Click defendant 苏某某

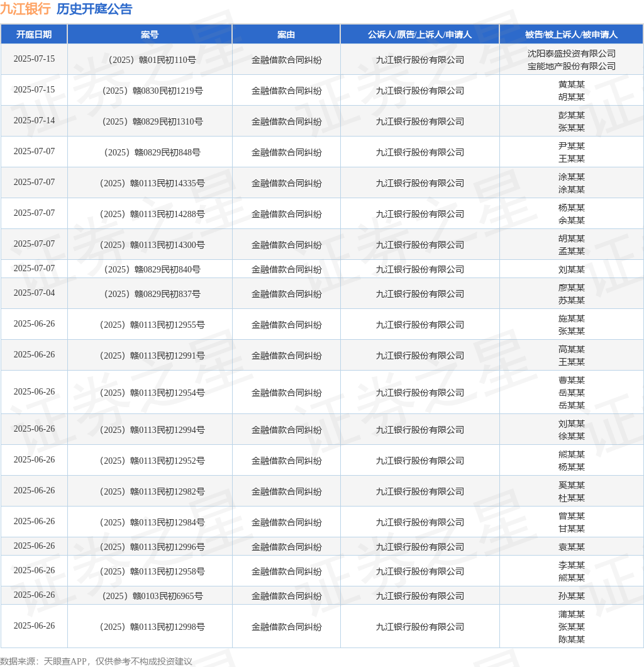(x=571, y=300)
